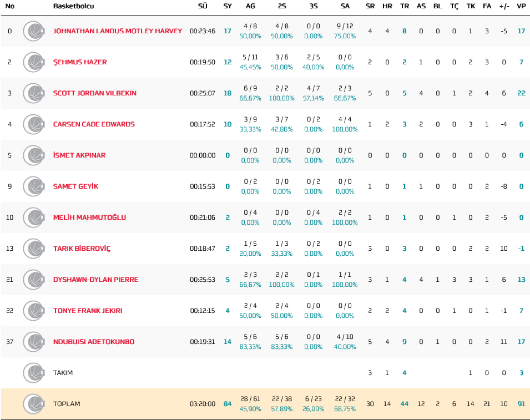Click avatar icon beside Johnathan Landus Motley Harvey
The height and width of the screenshot is (420, 530).
(x=34, y=31)
